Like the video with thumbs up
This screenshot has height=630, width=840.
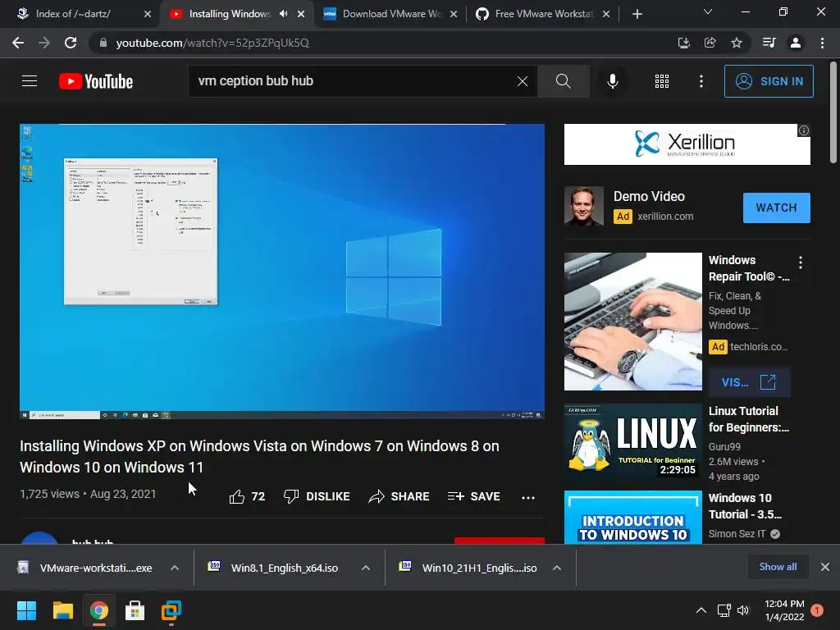247,496
